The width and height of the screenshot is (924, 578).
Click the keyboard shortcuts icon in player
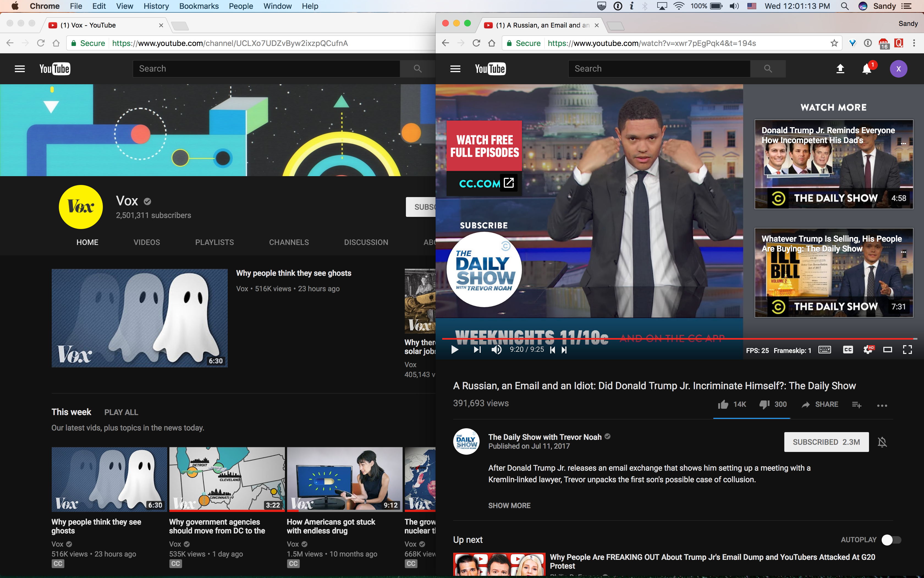[825, 350]
